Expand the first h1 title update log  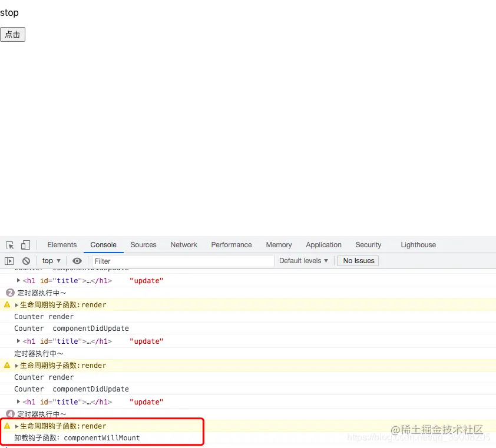pos(18,280)
